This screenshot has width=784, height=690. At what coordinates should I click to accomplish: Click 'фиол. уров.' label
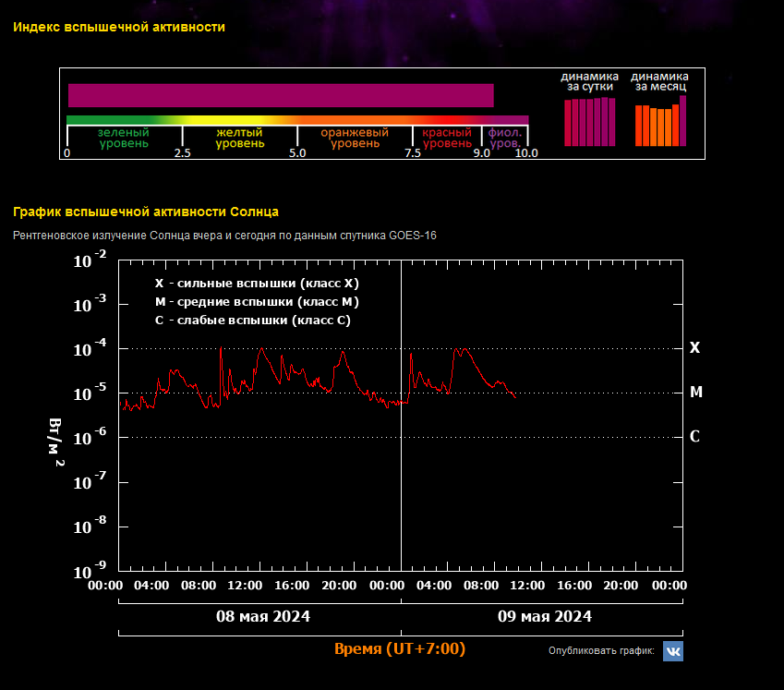coord(505,138)
